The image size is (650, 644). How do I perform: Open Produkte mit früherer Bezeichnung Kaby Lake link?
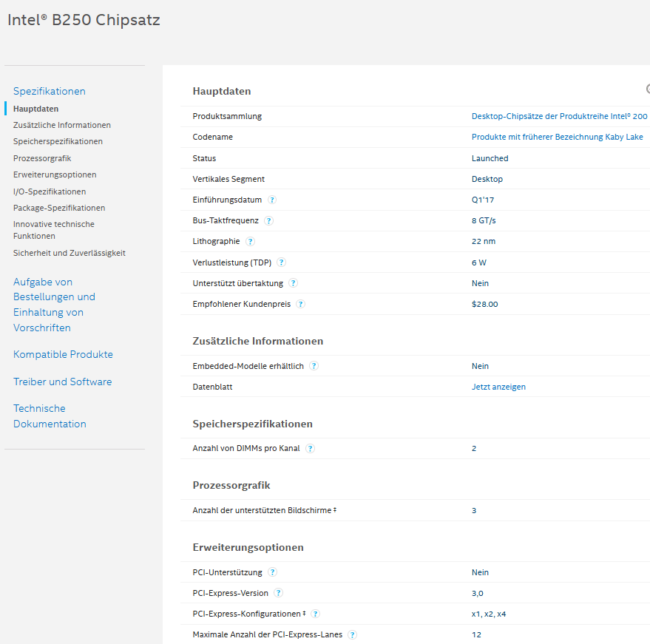pyautogui.click(x=557, y=138)
